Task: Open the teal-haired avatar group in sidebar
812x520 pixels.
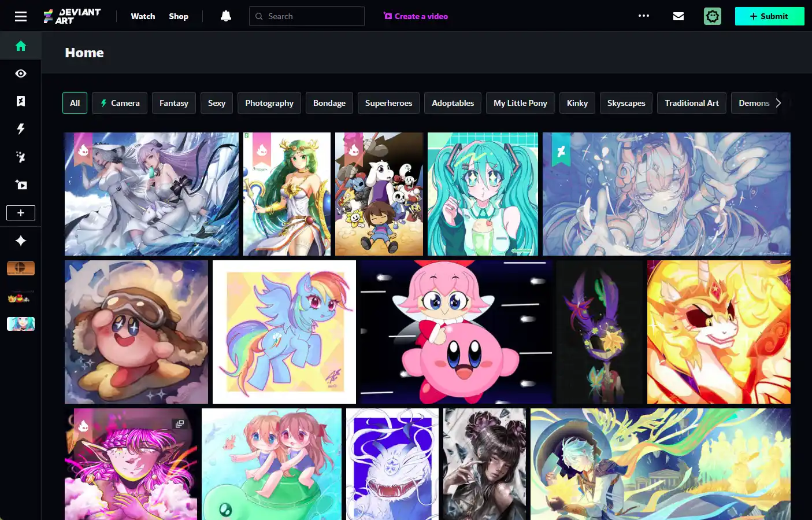Action: 21,324
